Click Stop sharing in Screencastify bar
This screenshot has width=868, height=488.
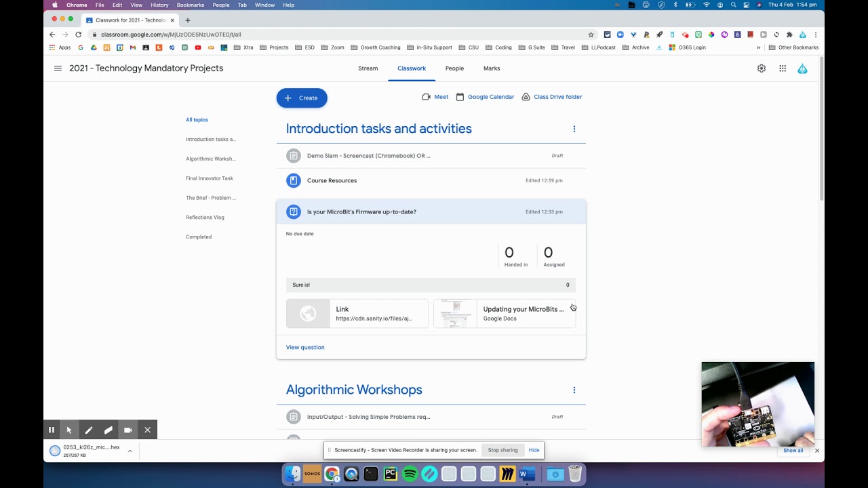(502, 450)
